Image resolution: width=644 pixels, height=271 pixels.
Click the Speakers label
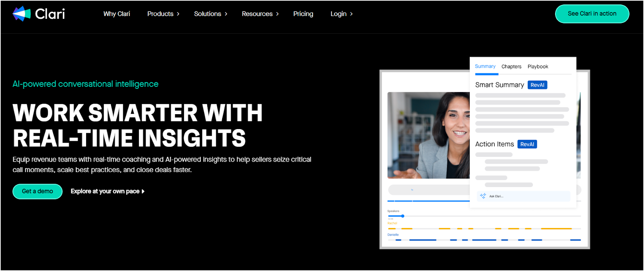(x=393, y=211)
